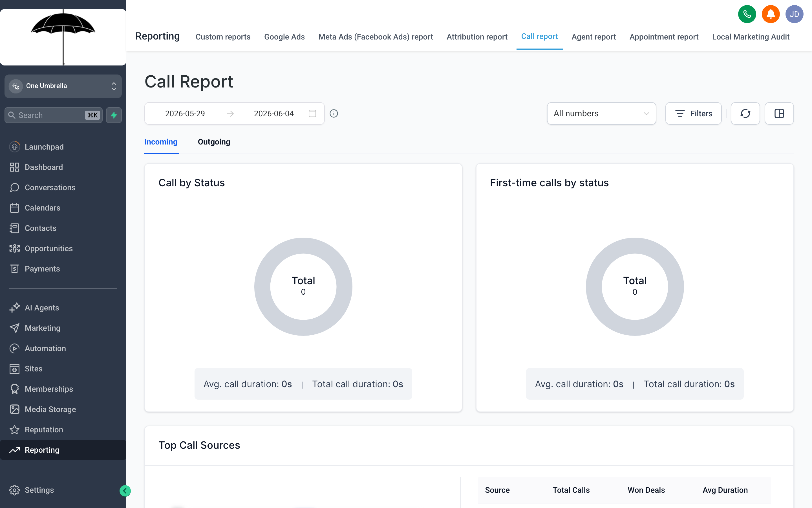Select the Incoming calls tab
This screenshot has width=812, height=508.
pos(161,142)
